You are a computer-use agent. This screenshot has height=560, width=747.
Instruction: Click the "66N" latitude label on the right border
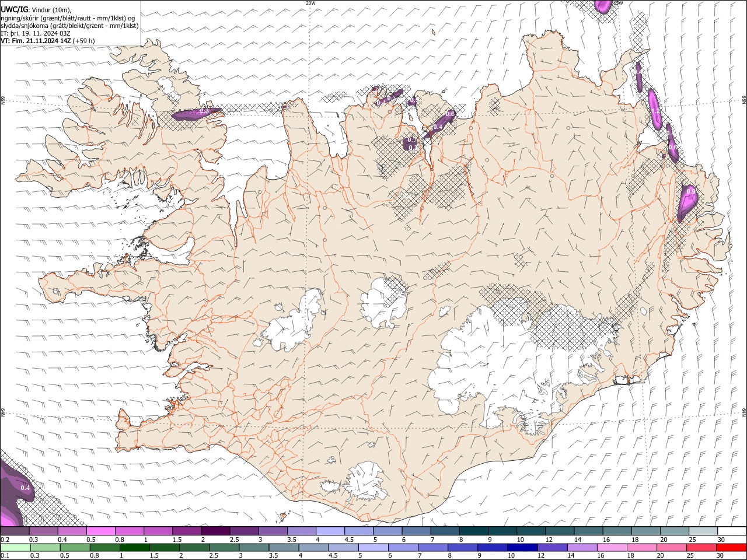click(x=744, y=101)
